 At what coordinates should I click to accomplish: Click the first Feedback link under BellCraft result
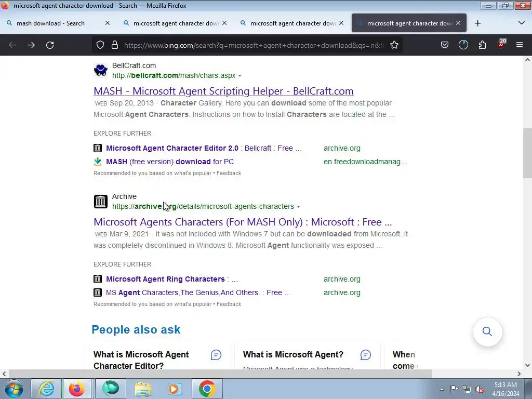[x=229, y=173]
